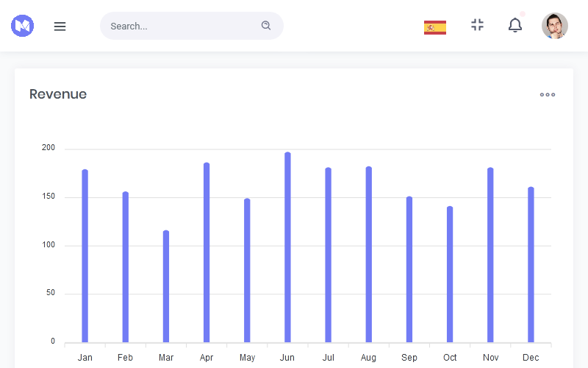Click the Revenue card title
This screenshot has width=588, height=368.
click(x=58, y=94)
